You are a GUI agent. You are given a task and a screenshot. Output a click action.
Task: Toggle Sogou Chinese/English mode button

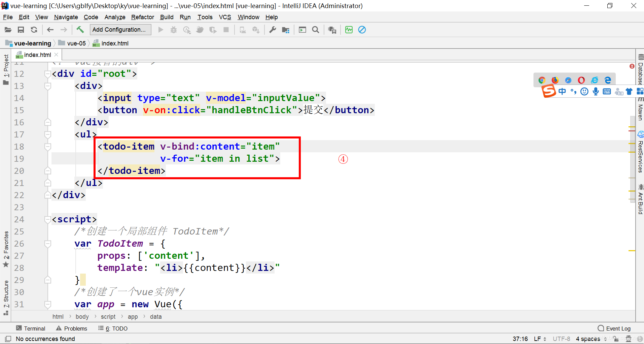pos(562,91)
